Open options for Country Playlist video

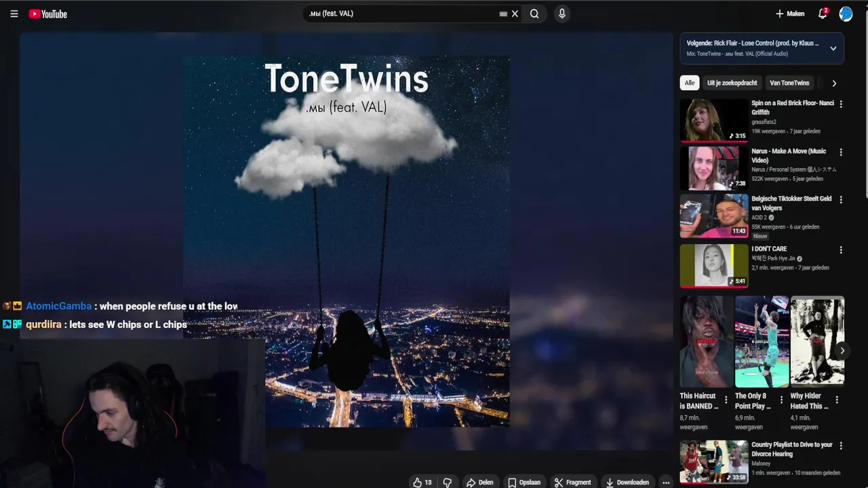pos(841,446)
